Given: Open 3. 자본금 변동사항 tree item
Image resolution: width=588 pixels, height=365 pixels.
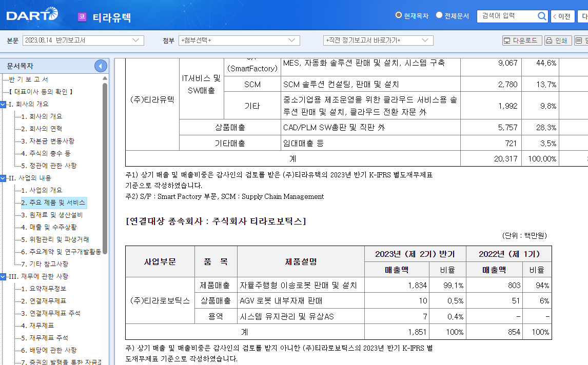Looking at the screenshot, I should tap(48, 141).
